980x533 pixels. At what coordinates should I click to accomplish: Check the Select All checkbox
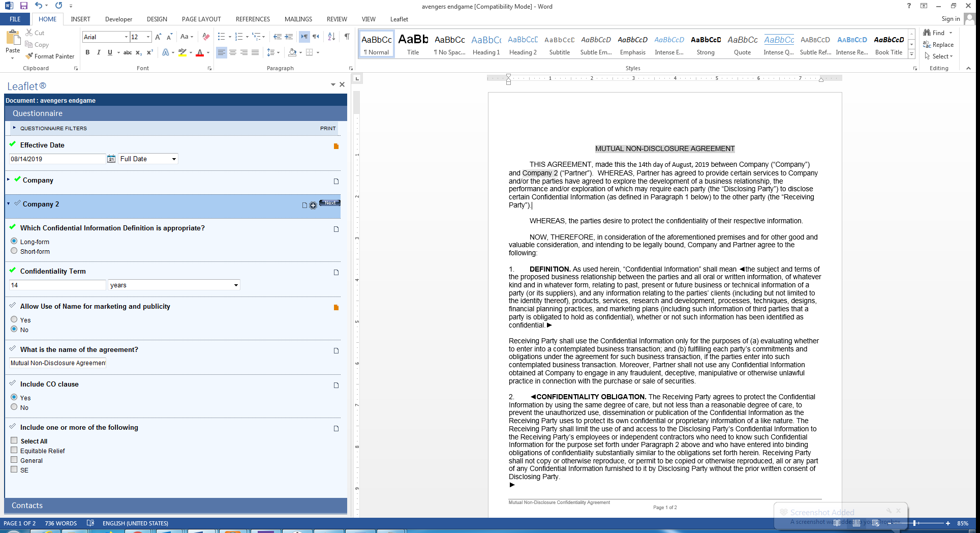(14, 440)
